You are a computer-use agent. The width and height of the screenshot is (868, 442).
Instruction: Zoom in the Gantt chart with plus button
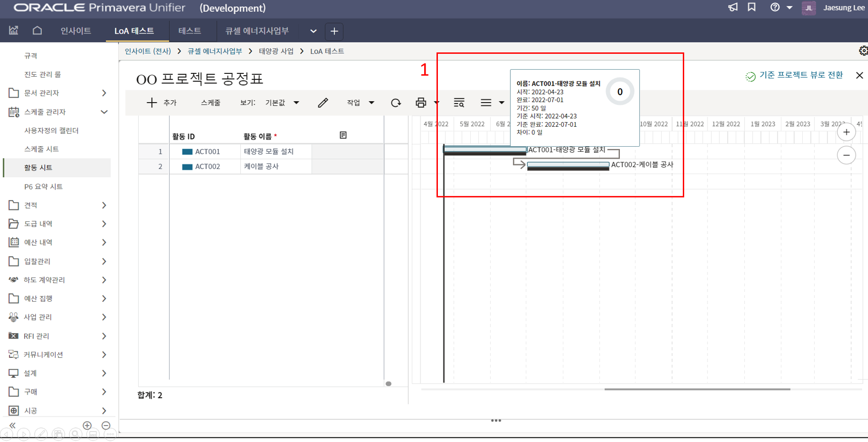pyautogui.click(x=846, y=132)
